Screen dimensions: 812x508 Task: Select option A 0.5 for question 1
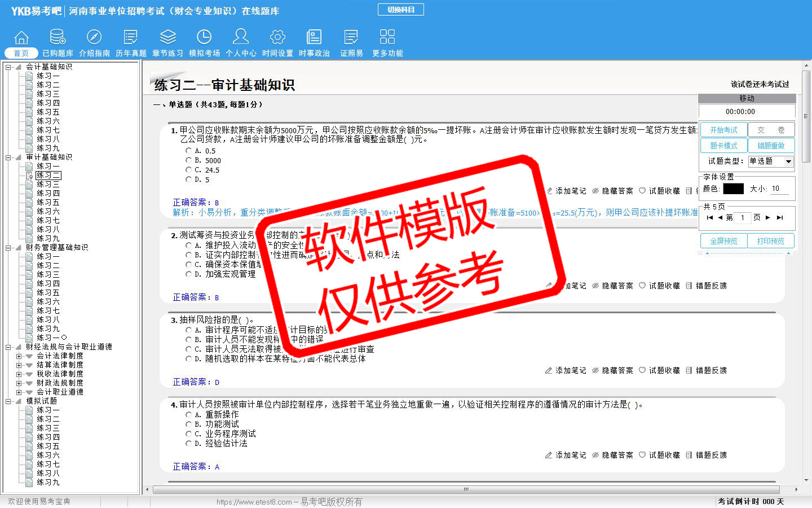pos(188,151)
